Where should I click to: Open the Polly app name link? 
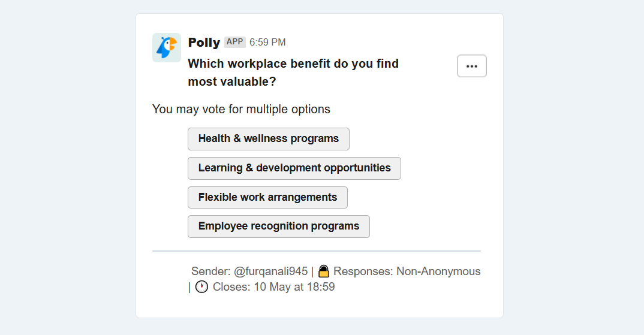(x=204, y=43)
